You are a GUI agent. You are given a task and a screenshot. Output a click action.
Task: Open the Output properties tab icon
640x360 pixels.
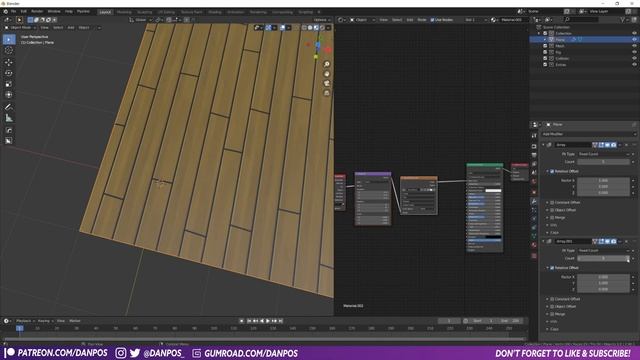click(534, 155)
